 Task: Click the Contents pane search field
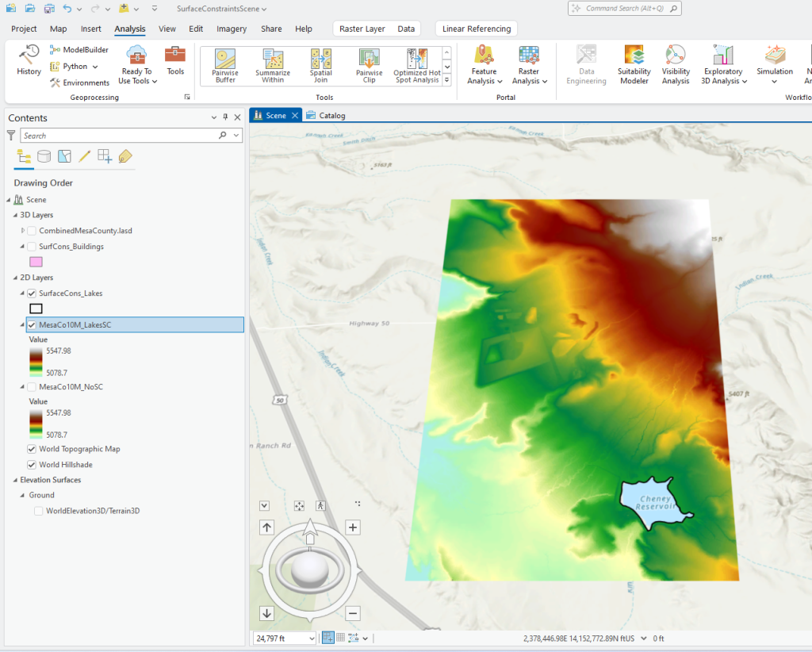click(x=119, y=136)
